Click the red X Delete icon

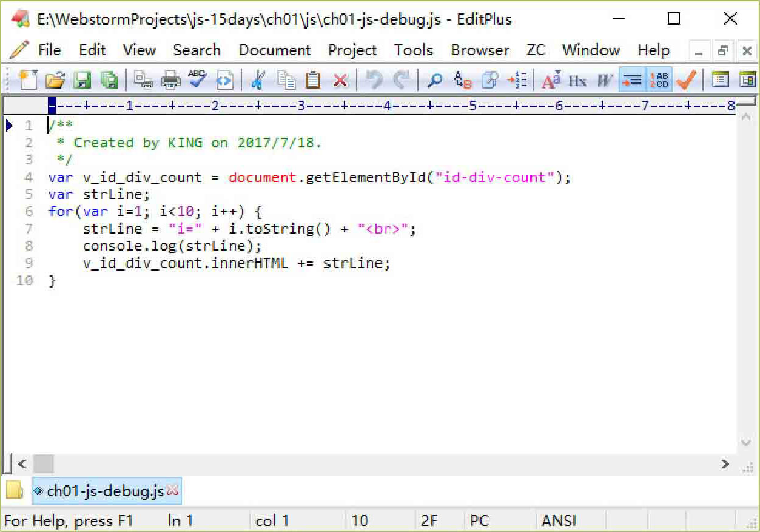click(340, 80)
